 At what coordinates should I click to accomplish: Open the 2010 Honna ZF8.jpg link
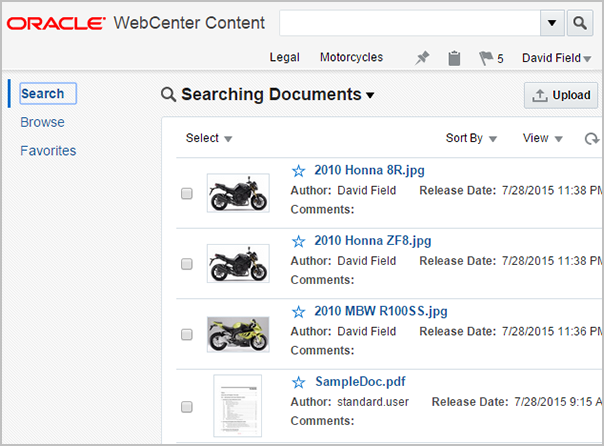click(x=372, y=241)
